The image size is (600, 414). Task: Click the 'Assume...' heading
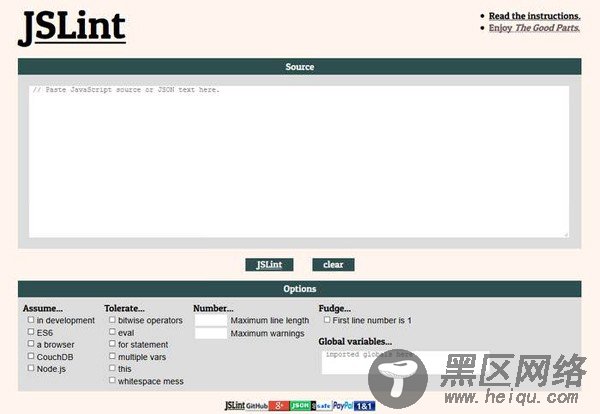click(x=43, y=308)
